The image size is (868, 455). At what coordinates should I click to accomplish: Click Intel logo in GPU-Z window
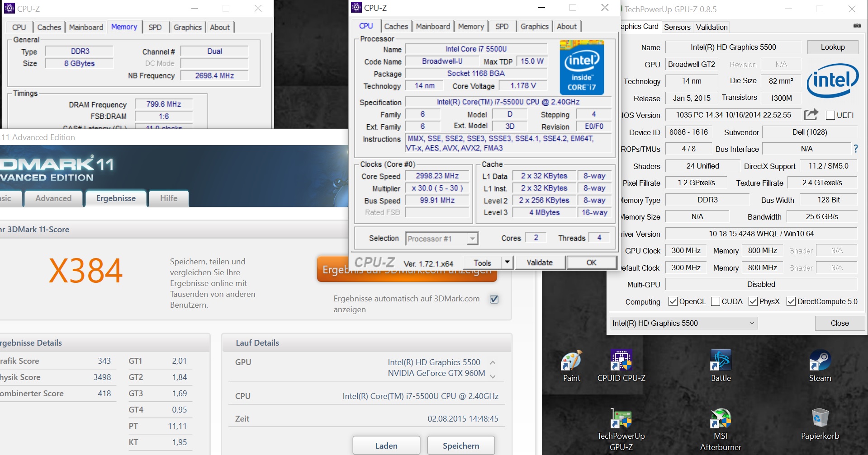[x=832, y=80]
